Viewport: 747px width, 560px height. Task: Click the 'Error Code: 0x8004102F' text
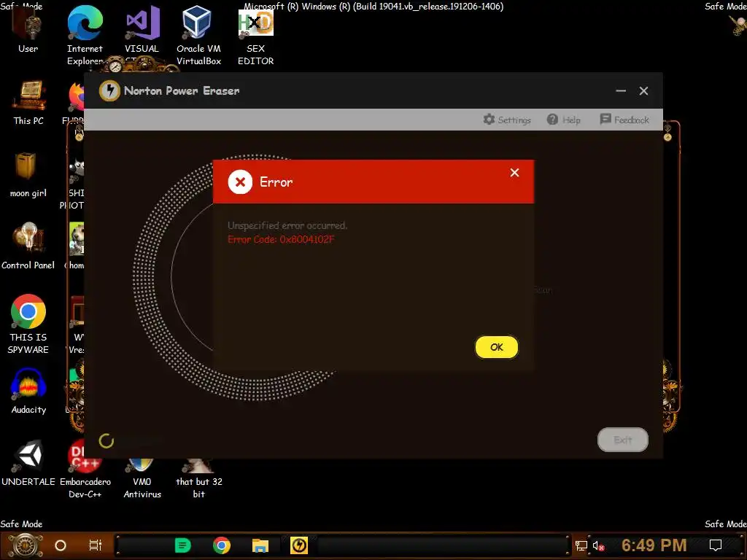tap(281, 239)
